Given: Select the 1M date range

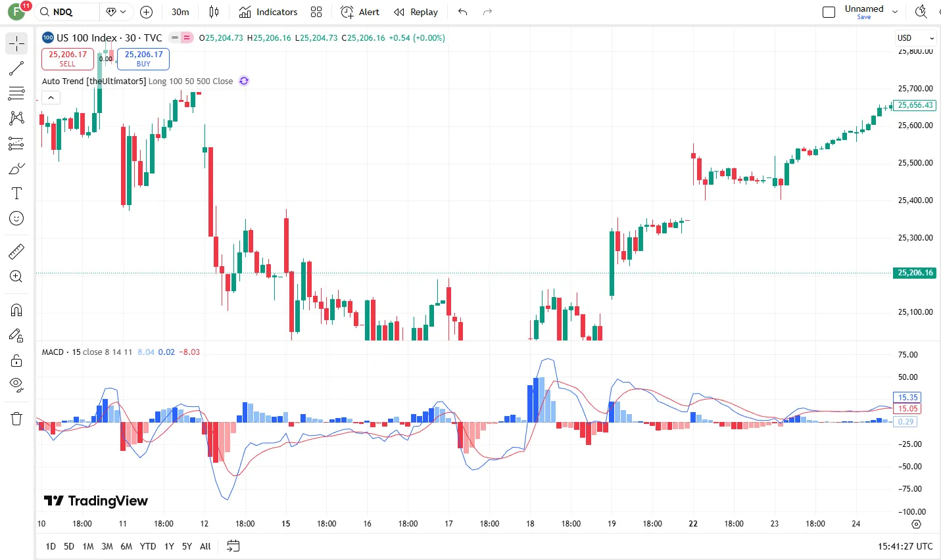Looking at the screenshot, I should (x=88, y=546).
